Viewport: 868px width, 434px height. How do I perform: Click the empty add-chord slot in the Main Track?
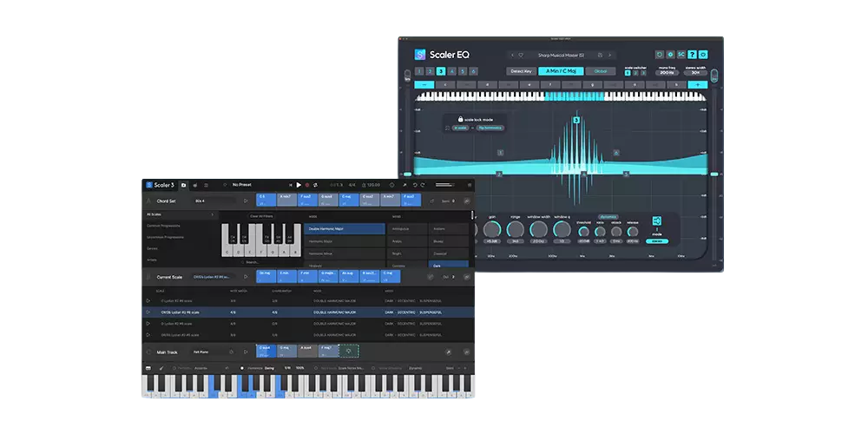pos(349,351)
